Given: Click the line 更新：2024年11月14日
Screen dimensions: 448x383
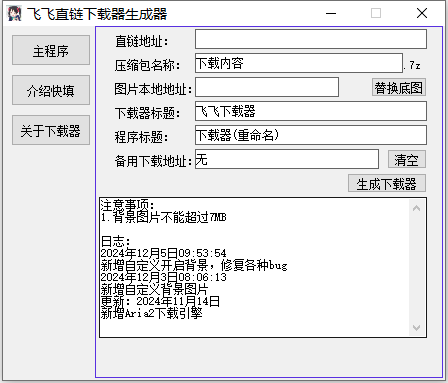Looking at the screenshot, I should 160,301.
